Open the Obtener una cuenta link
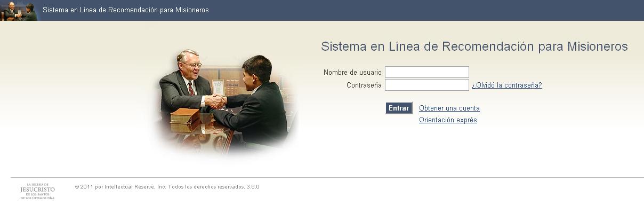This screenshot has height=220, width=644. click(449, 108)
